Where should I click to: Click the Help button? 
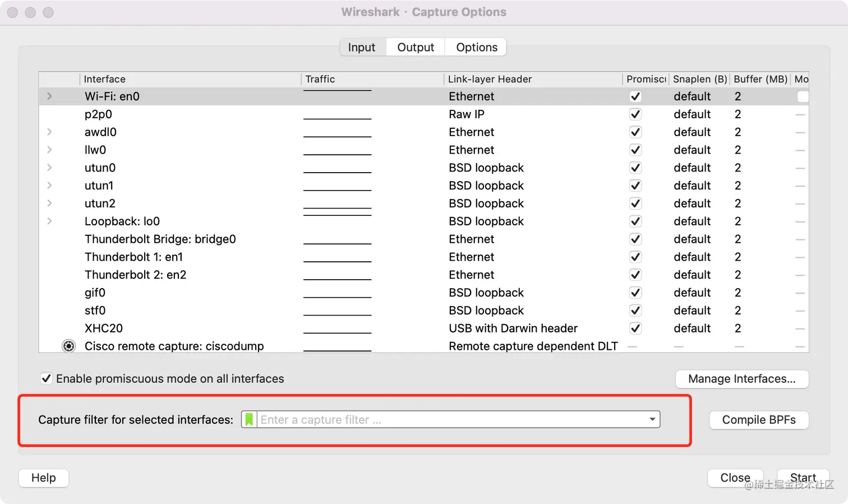click(44, 478)
